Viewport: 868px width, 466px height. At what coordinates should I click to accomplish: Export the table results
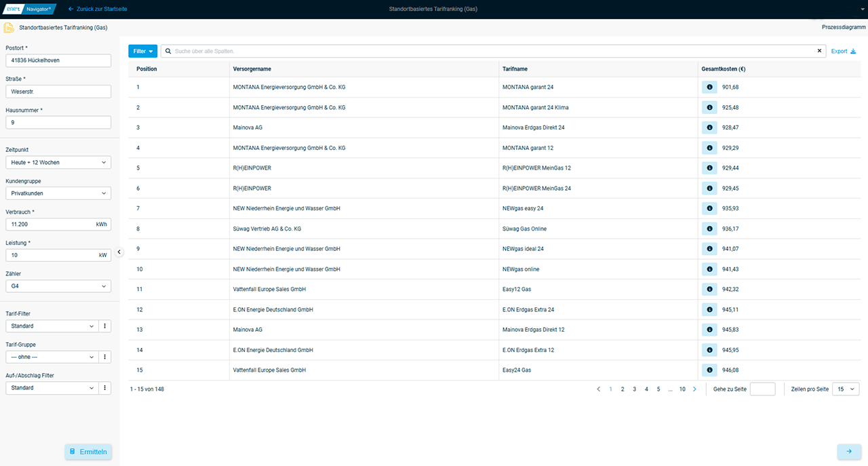843,51
